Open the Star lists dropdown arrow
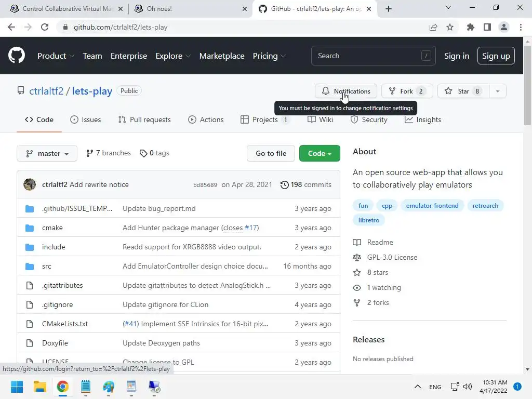This screenshot has width=532, height=399. click(x=497, y=91)
